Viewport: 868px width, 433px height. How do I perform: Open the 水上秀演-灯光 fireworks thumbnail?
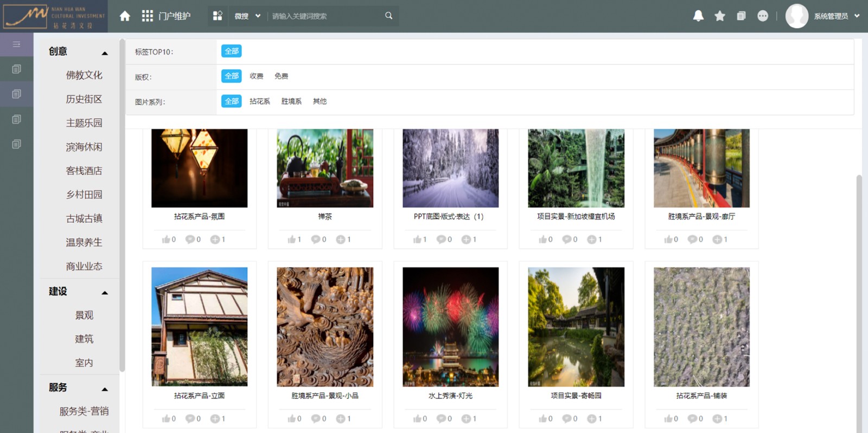click(x=450, y=327)
